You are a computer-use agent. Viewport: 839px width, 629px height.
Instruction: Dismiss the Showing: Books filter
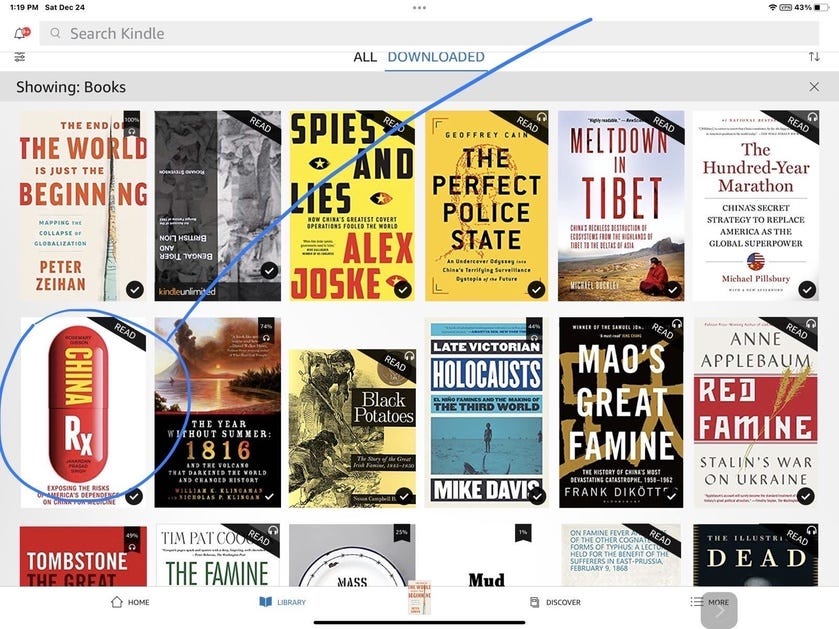814,87
